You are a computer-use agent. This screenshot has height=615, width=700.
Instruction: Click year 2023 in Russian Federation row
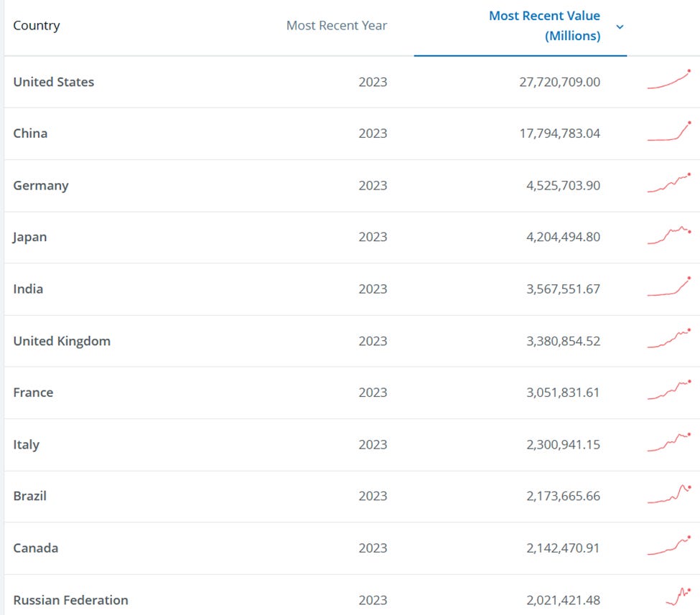click(373, 600)
